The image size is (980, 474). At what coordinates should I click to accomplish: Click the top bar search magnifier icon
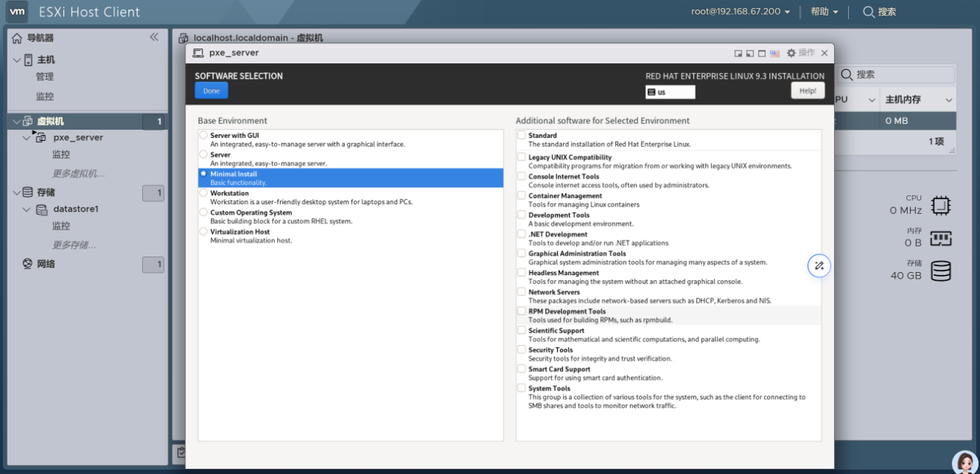tap(868, 12)
